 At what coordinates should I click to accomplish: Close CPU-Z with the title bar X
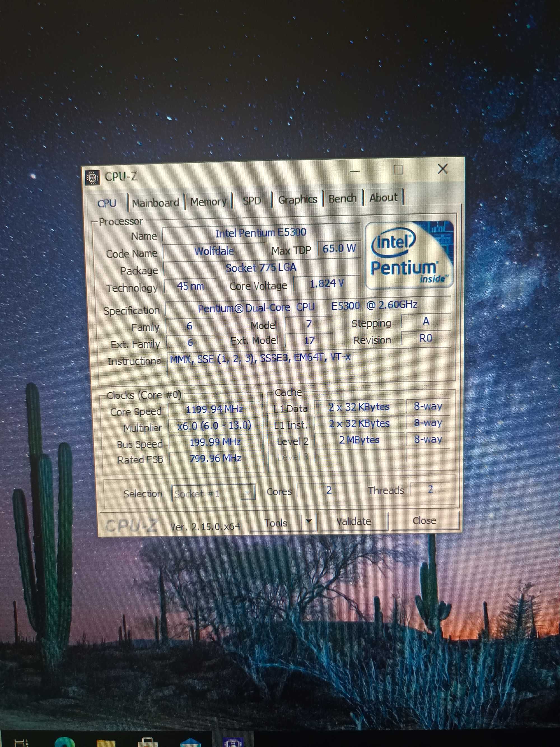tap(442, 169)
